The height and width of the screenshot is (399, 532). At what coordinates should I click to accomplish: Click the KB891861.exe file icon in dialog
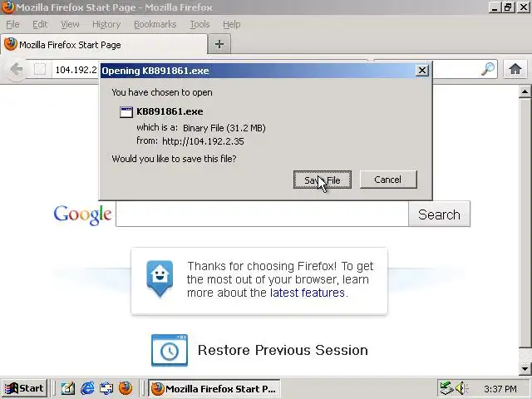(126, 112)
